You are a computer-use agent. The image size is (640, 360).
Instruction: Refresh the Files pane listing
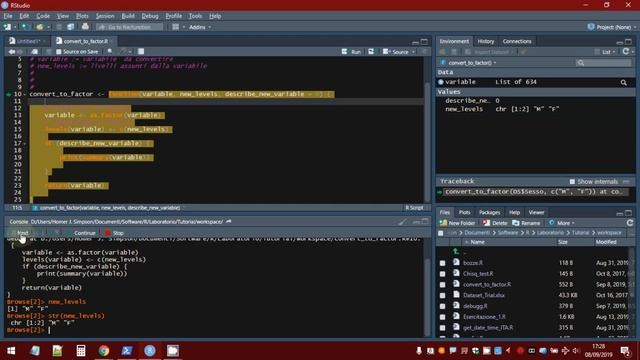coord(629,223)
